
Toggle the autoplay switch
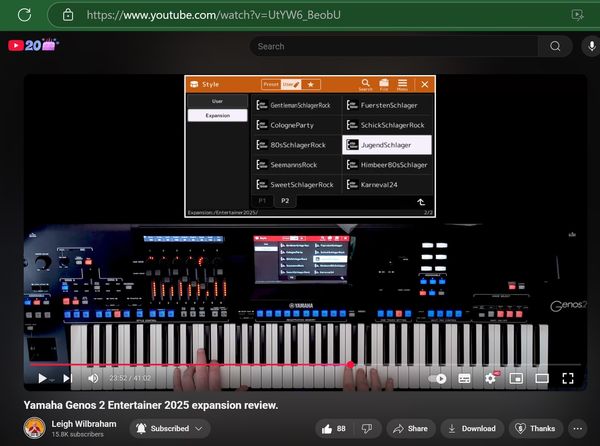437,378
